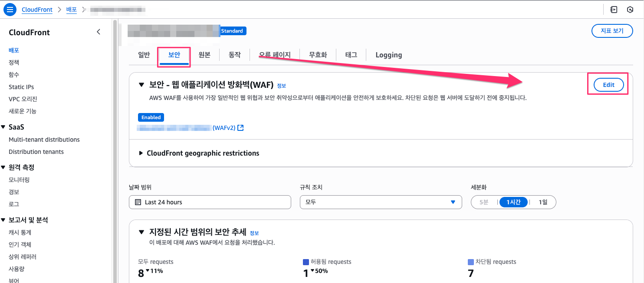644x283 pixels.
Task: Open the (WAFv2) web ACL link
Action: (224, 128)
